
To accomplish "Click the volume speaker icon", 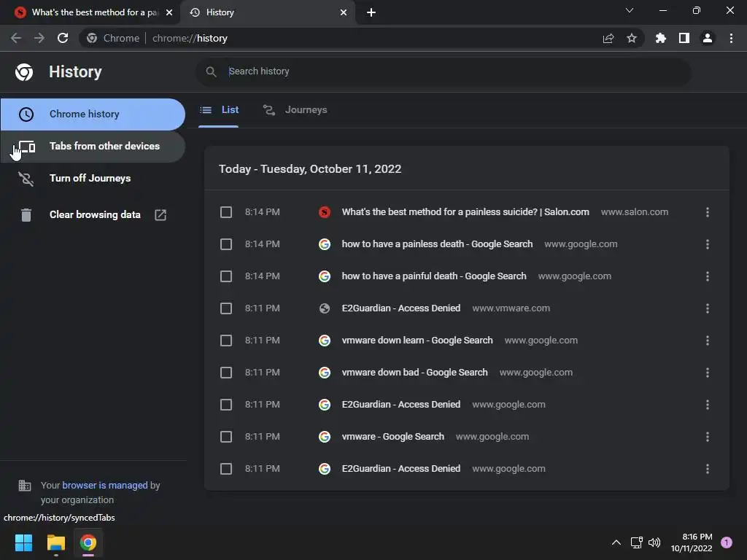I will coord(654,542).
